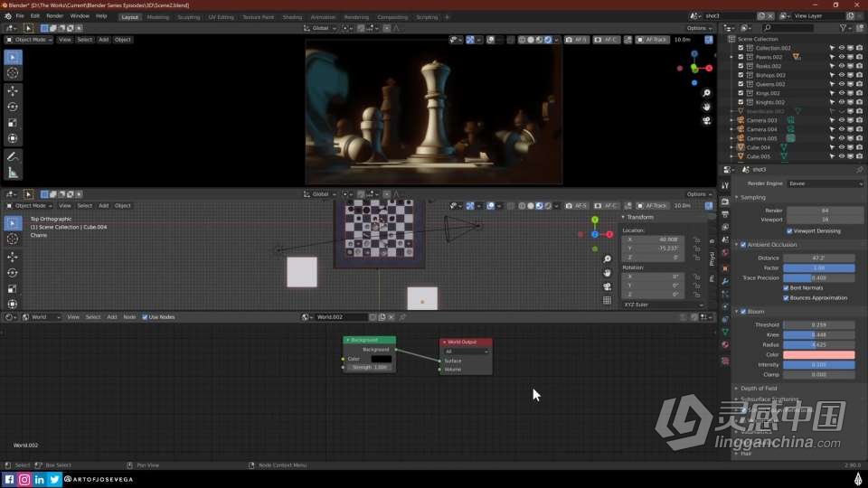
Task: Click the Bloom Intensity slider
Action: coord(819,365)
